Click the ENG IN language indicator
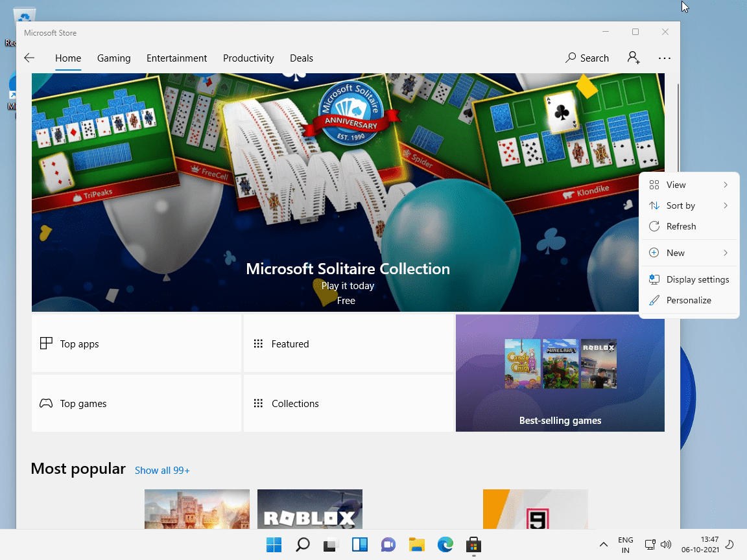 pyautogui.click(x=626, y=544)
